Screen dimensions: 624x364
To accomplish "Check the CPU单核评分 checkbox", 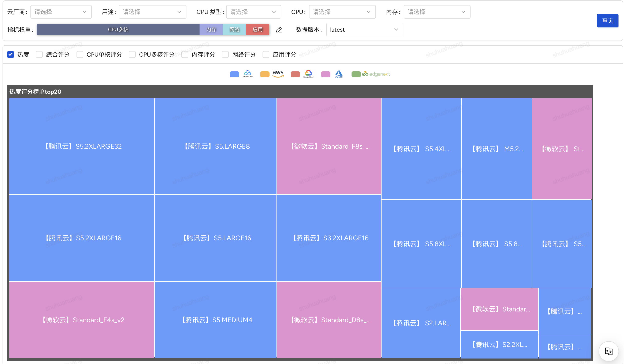I will tap(80, 54).
